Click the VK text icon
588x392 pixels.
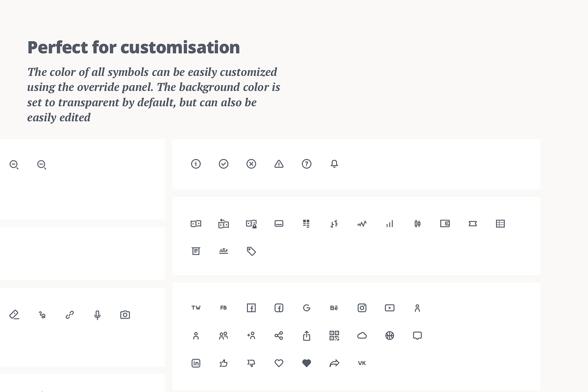362,363
